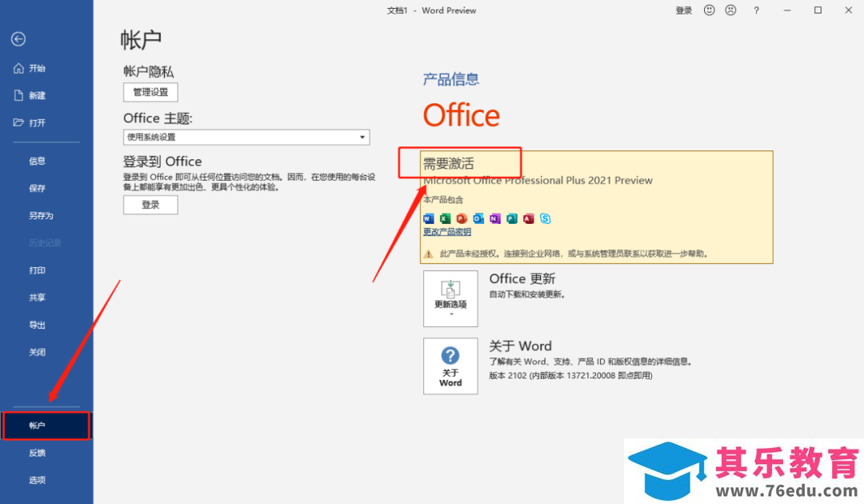Click the Outlook app icon
The width and height of the screenshot is (864, 504).
478,218
